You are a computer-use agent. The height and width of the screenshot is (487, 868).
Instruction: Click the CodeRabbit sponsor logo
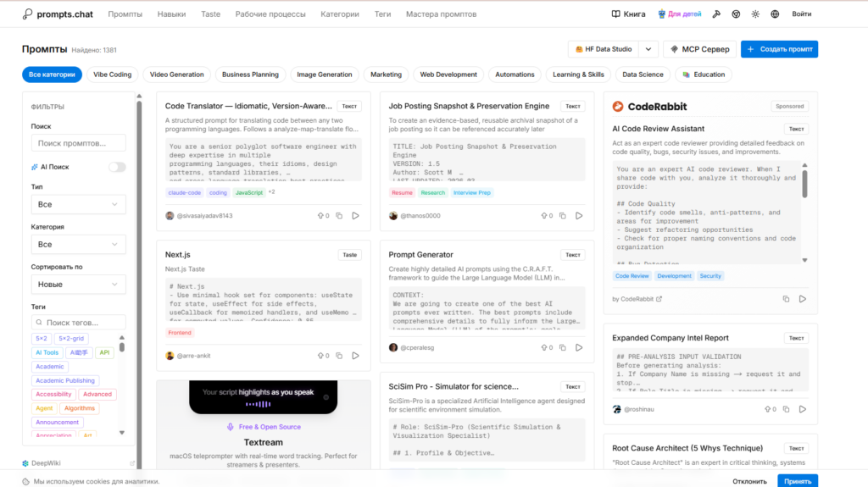pos(649,106)
